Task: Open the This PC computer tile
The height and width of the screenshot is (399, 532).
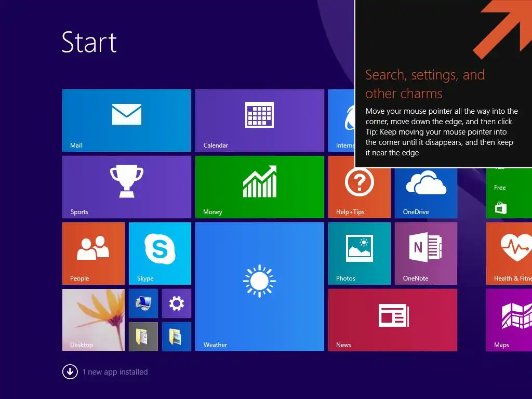Action: coord(143,303)
